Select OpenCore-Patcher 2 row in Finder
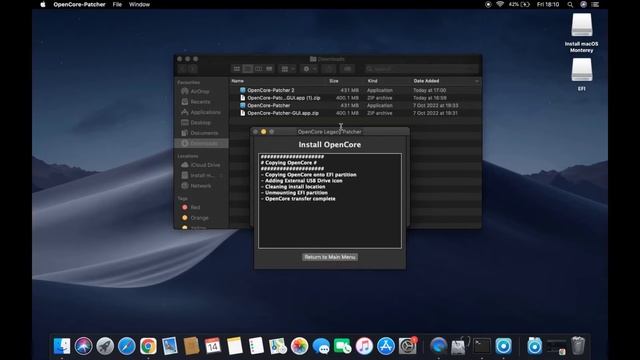640x360 pixels. 355,90
